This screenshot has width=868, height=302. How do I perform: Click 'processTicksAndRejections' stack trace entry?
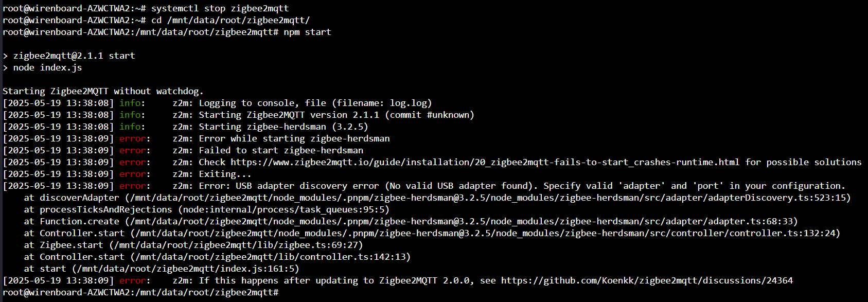pyautogui.click(x=106, y=209)
